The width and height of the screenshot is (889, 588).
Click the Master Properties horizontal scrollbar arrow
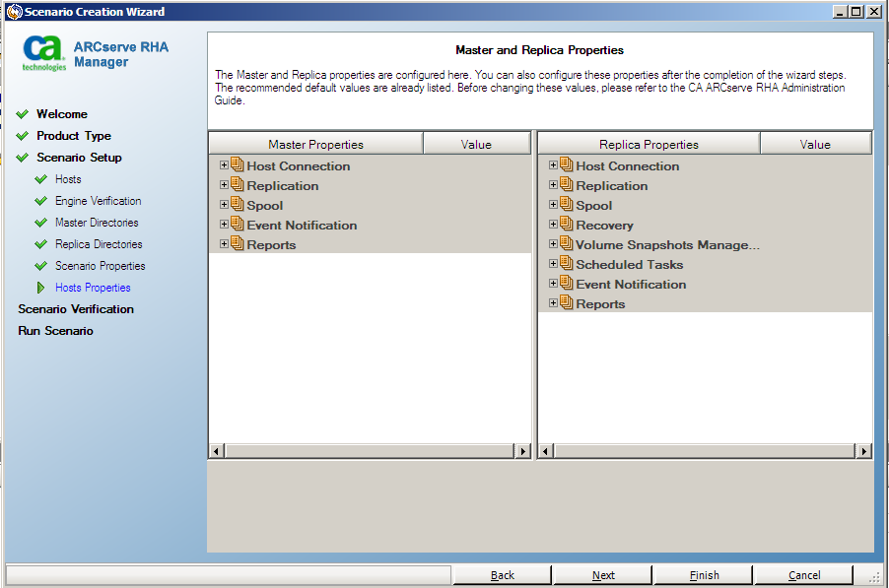pyautogui.click(x=216, y=451)
